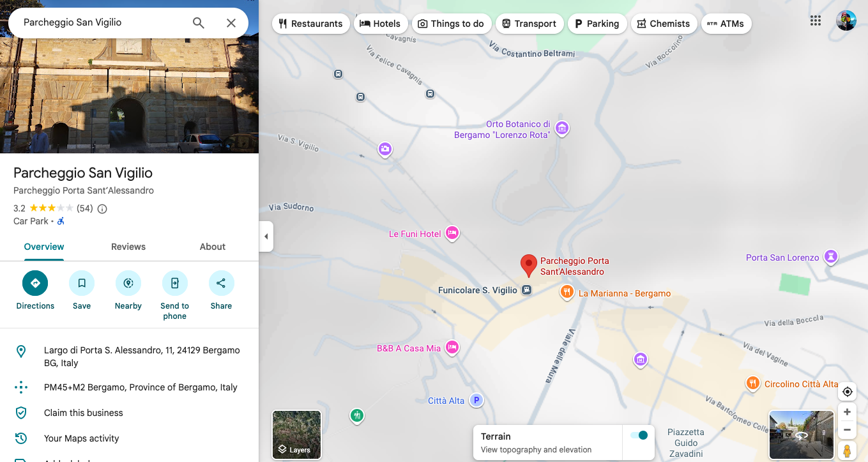Click Send to phone icon
This screenshot has height=462, width=868.
click(x=174, y=283)
